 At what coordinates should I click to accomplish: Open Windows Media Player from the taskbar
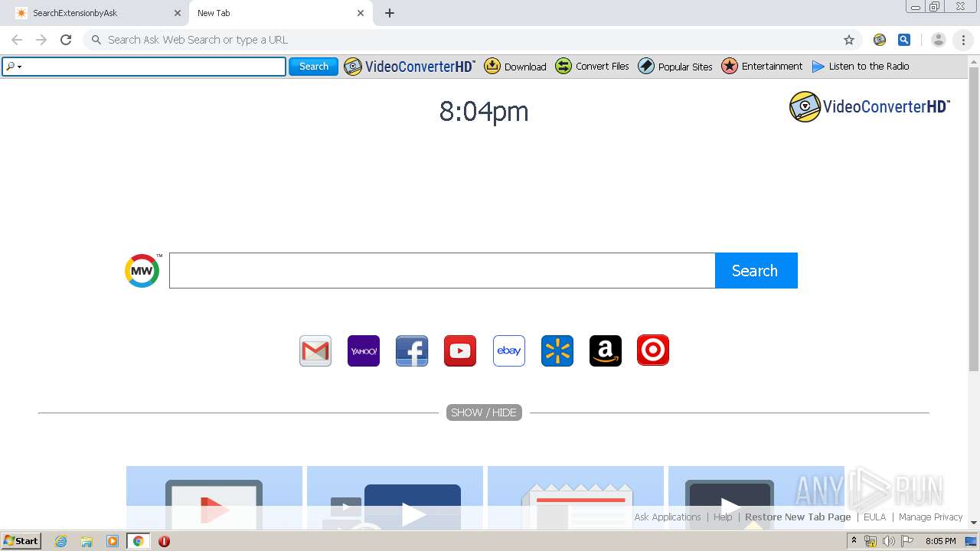(x=113, y=541)
